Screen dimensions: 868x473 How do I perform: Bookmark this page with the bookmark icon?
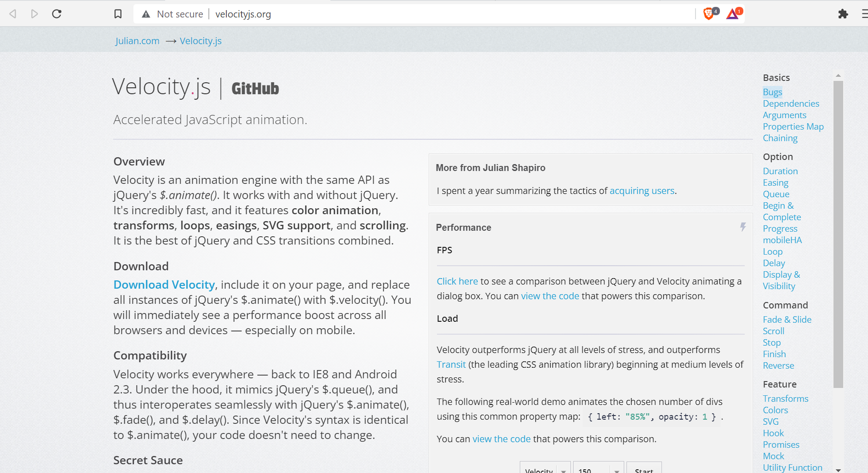(x=118, y=14)
